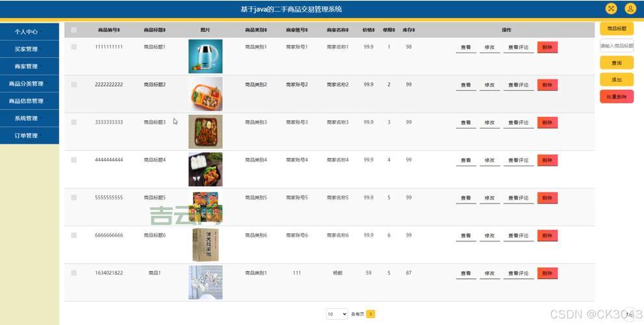The width and height of the screenshot is (644, 325).
Task: Open the user profile icon in header
Action: coord(630,8)
